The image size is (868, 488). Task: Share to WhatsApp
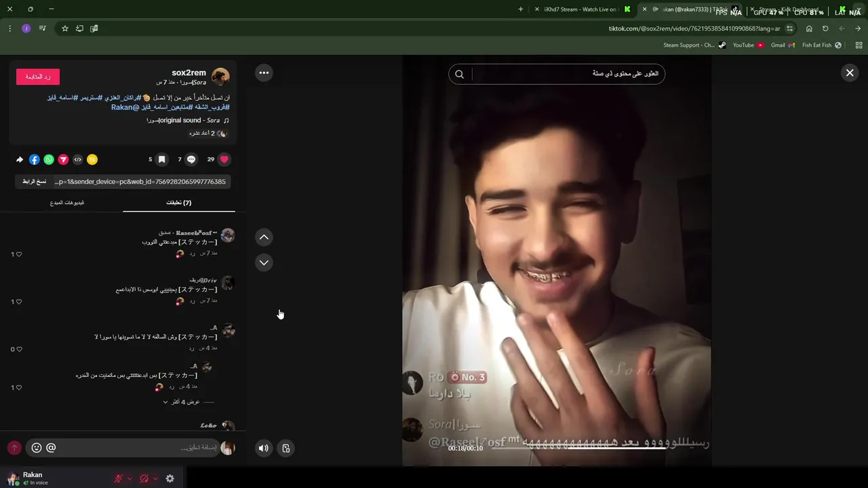(49, 159)
